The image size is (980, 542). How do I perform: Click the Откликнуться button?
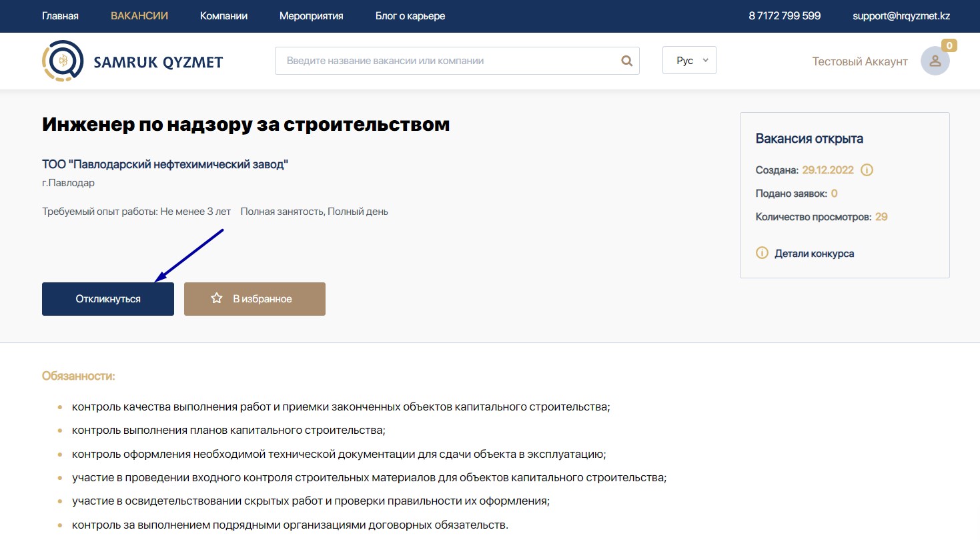coord(108,299)
